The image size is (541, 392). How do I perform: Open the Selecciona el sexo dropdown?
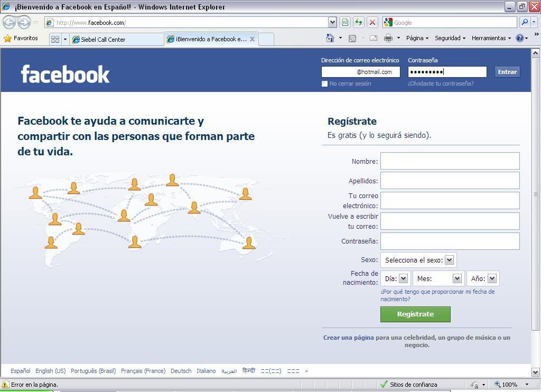(x=418, y=260)
